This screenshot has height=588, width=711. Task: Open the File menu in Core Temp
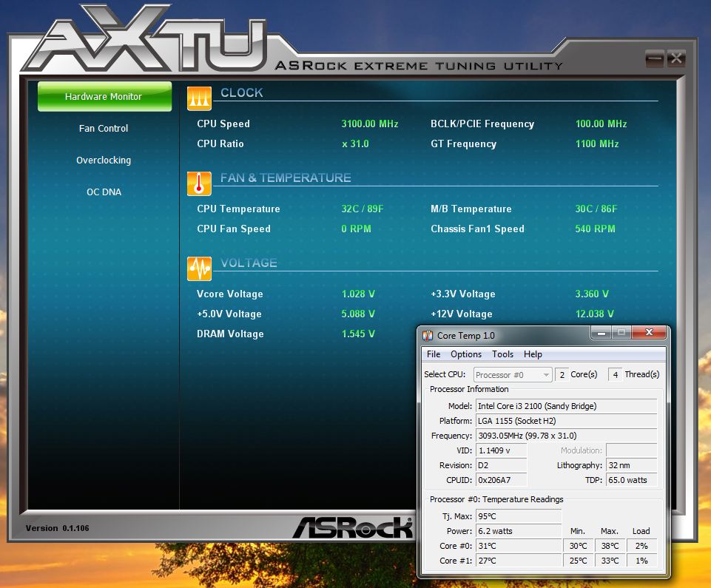[434, 354]
